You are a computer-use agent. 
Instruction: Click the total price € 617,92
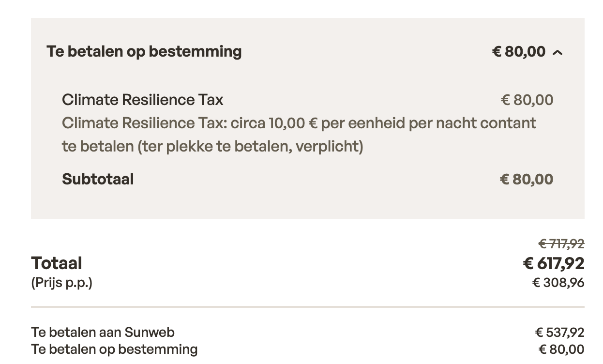(553, 264)
